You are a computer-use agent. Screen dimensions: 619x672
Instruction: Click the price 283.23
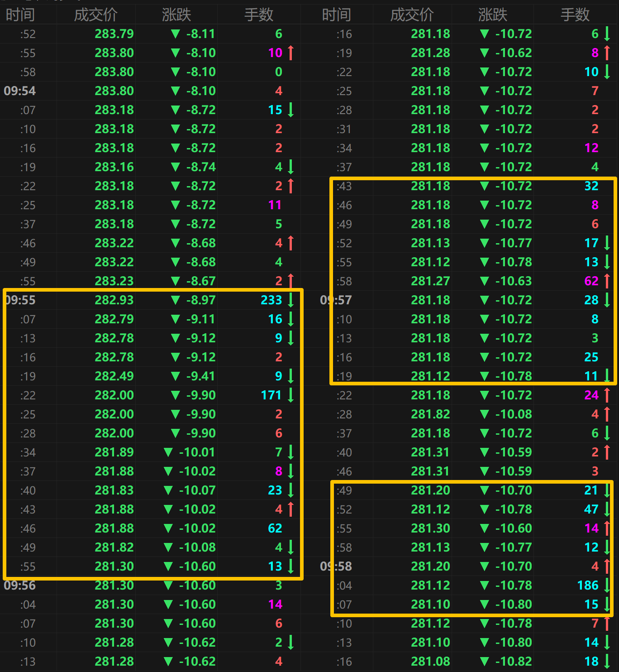(x=114, y=281)
